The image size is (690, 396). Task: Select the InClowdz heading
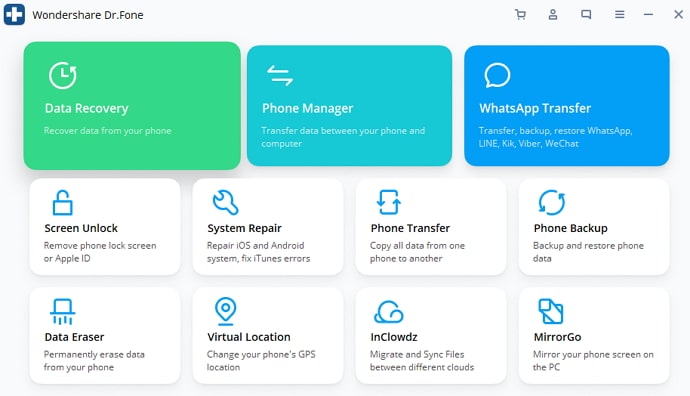click(x=394, y=337)
